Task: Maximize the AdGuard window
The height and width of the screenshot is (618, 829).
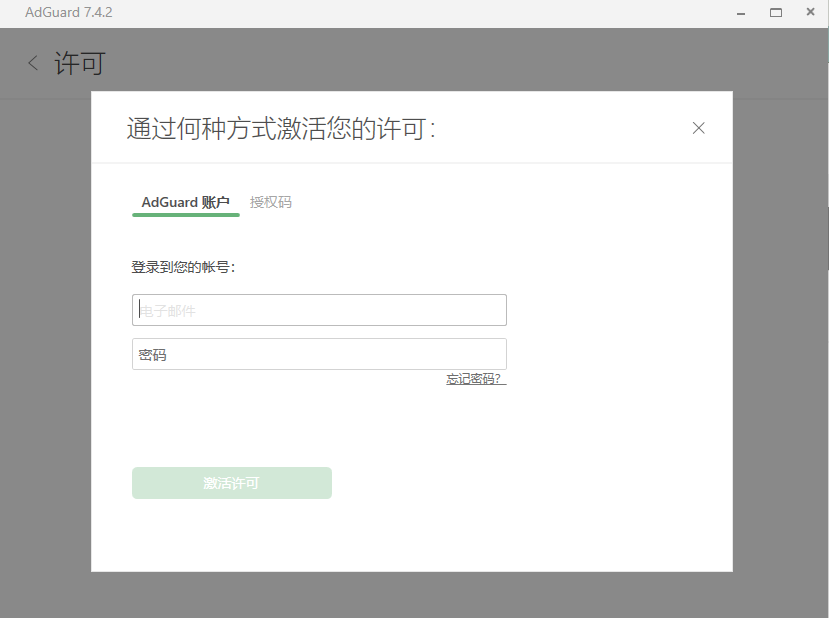Action: 776,12
